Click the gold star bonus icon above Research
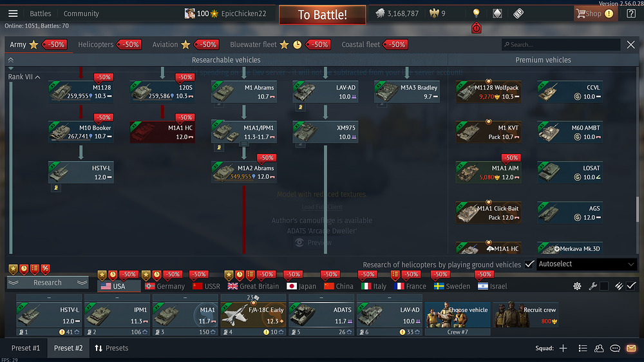Viewport: 644px width, 362px height. tap(13, 269)
